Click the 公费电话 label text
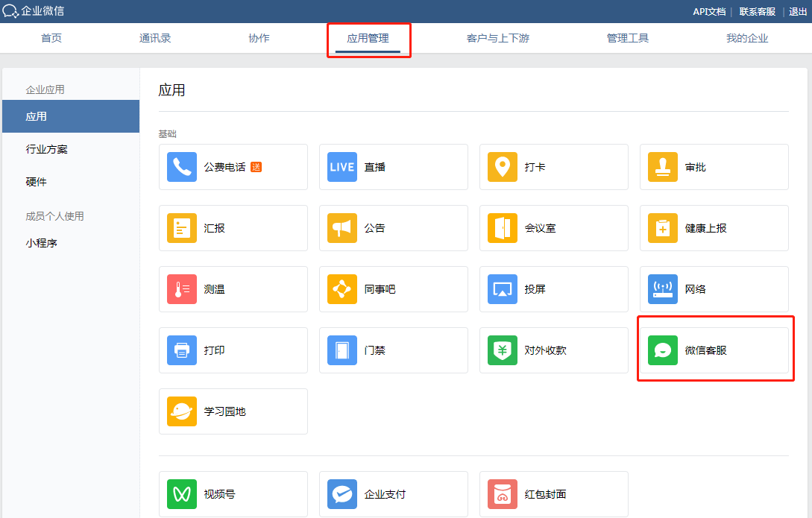 tap(224, 167)
